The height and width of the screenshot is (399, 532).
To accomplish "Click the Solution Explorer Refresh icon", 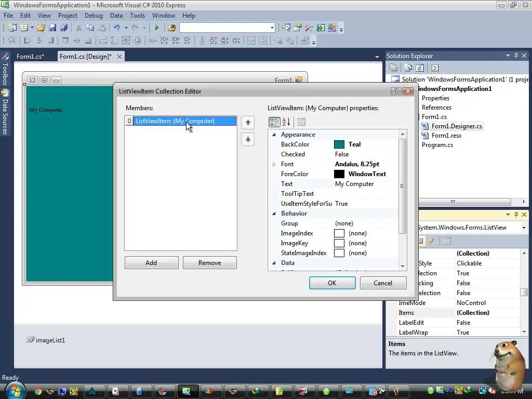I will coord(420,68).
